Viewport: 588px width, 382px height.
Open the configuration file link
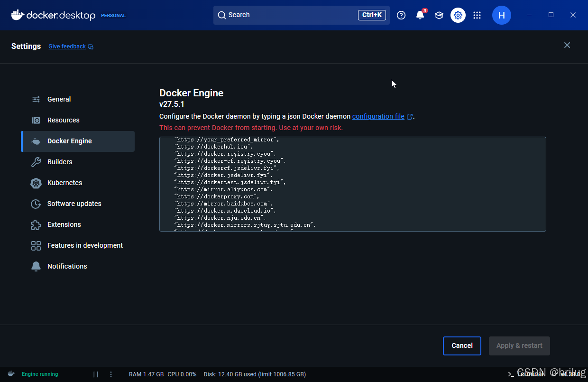378,116
